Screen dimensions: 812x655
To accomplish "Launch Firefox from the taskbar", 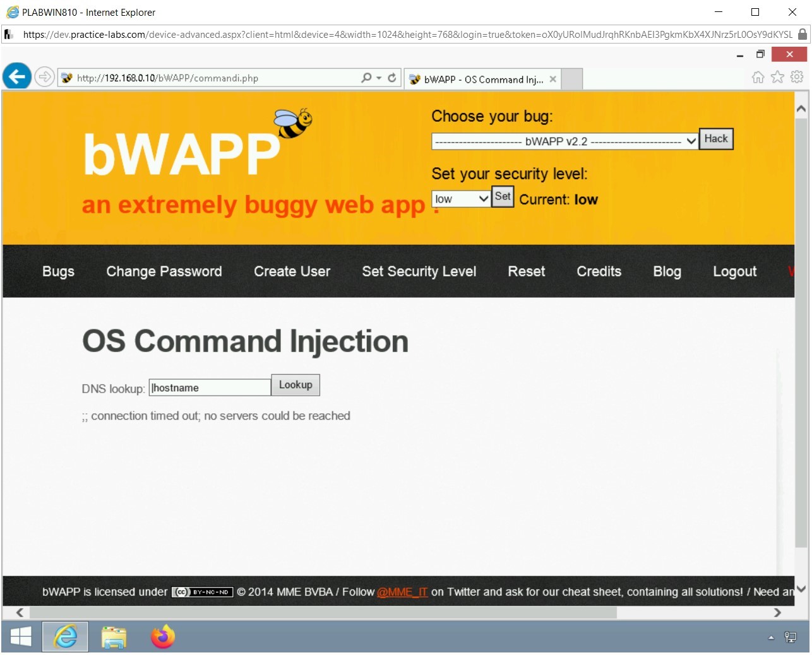I will click(162, 637).
